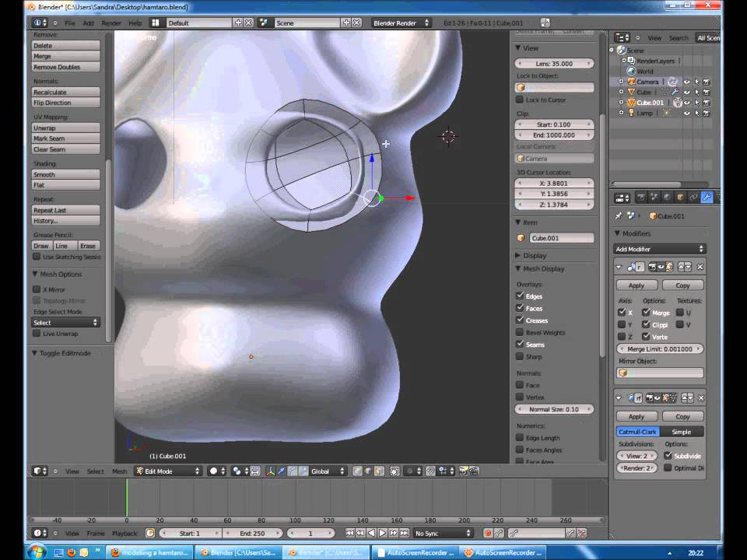Toggle auto keyframe record button
Image resolution: width=747 pixels, height=560 pixels.
click(x=488, y=534)
